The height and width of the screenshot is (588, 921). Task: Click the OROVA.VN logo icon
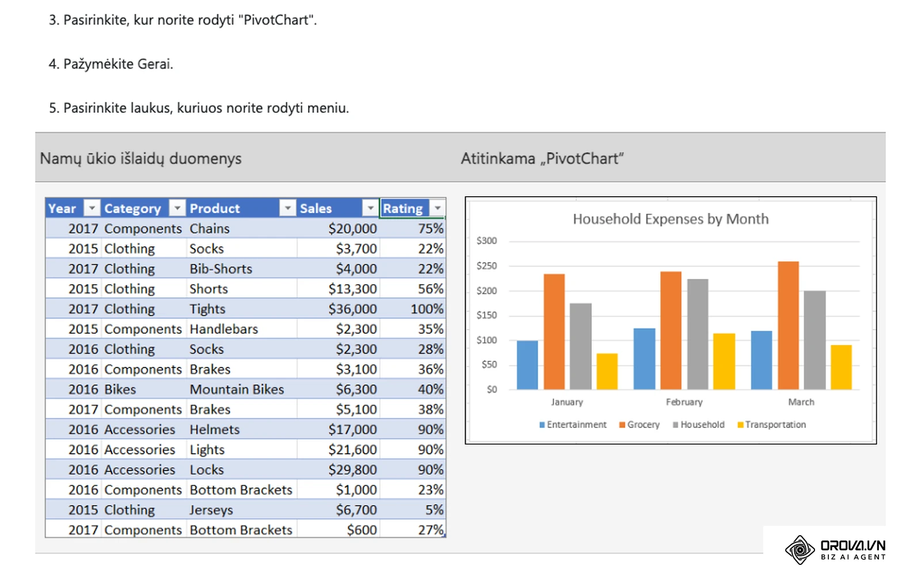tap(800, 549)
